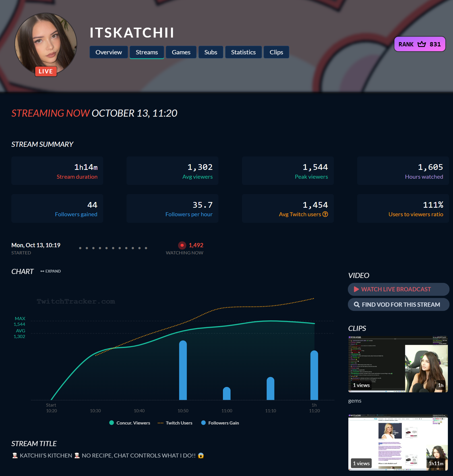The width and height of the screenshot is (453, 476).
Task: Click the Avg Twitch users help icon
Action: click(325, 214)
